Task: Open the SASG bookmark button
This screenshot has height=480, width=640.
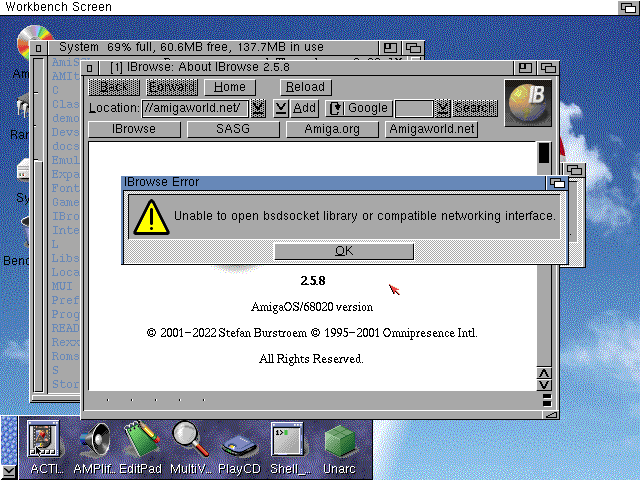Action: 233,129
